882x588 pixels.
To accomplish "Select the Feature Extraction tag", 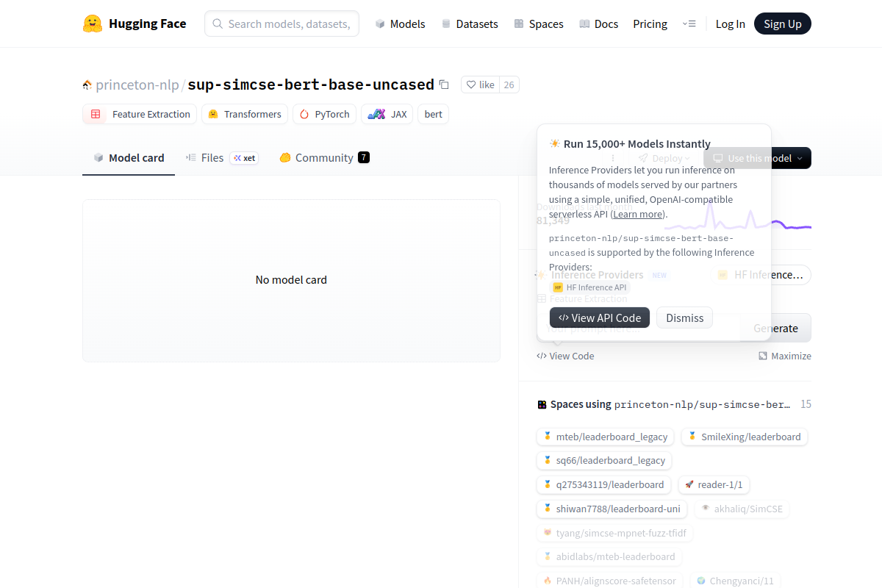I will click(x=140, y=114).
